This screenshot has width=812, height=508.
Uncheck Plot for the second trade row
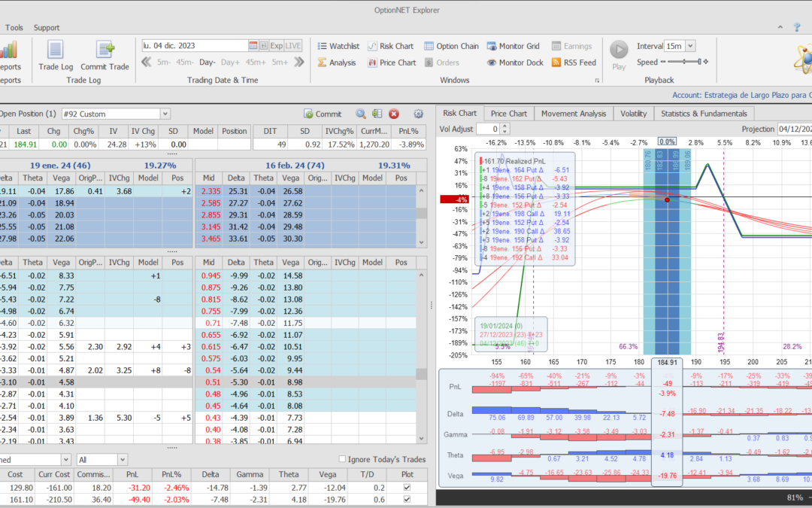(407, 500)
